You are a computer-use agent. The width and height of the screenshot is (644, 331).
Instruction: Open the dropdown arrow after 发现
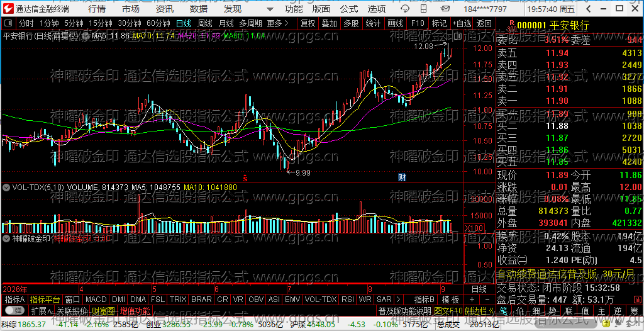point(269,9)
